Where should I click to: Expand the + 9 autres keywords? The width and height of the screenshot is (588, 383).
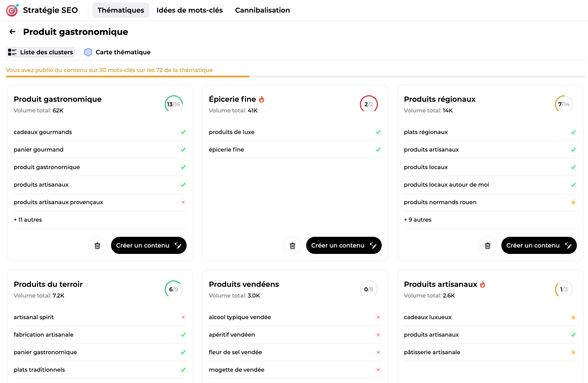(417, 220)
